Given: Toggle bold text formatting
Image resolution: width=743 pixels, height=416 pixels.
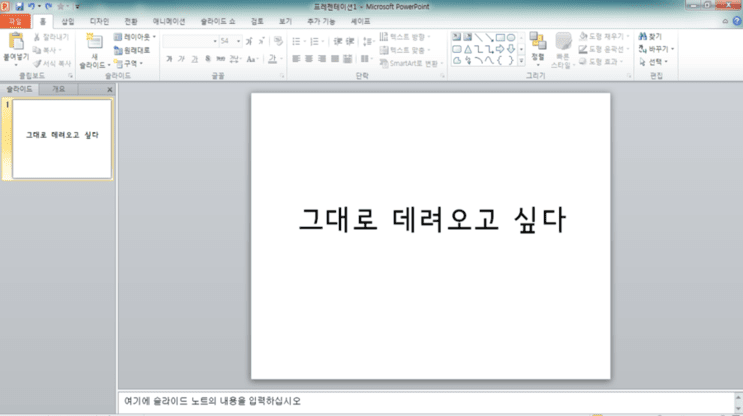Looking at the screenshot, I should click(169, 59).
